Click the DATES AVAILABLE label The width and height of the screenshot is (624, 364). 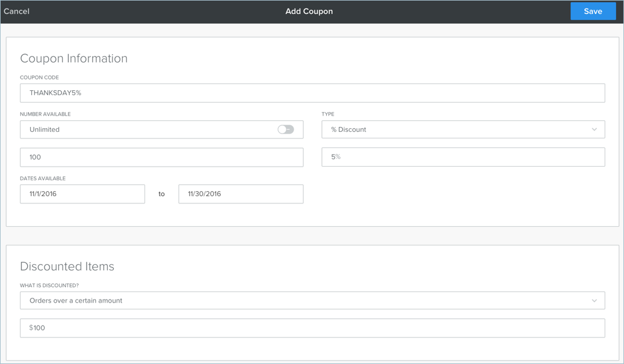pos(43,179)
